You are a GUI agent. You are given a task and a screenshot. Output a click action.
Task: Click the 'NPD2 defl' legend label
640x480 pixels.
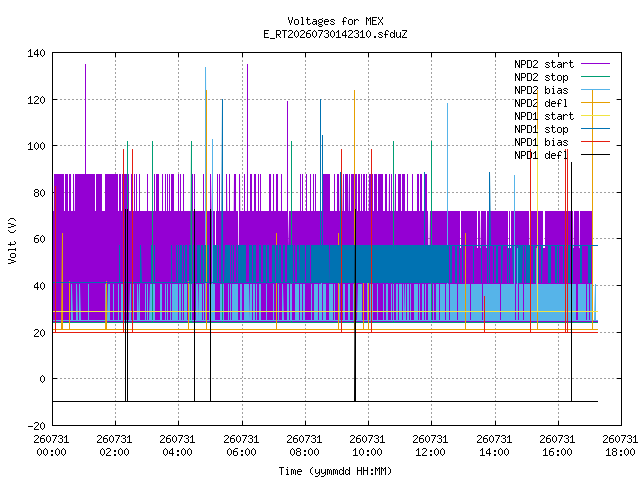[541, 103]
